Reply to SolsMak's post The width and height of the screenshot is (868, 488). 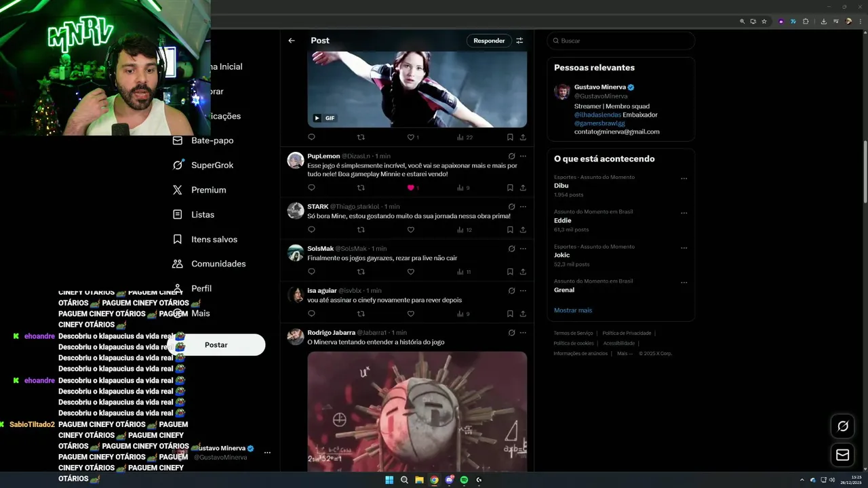(x=311, y=272)
